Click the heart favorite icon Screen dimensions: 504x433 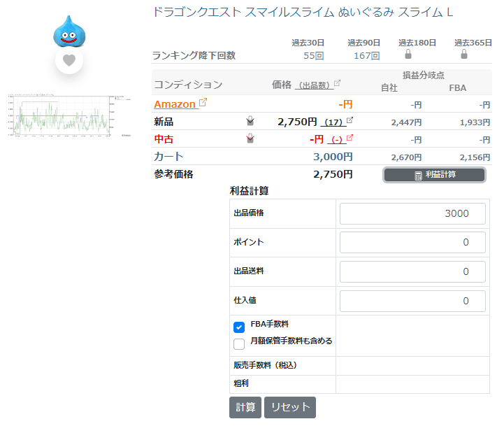(x=69, y=60)
